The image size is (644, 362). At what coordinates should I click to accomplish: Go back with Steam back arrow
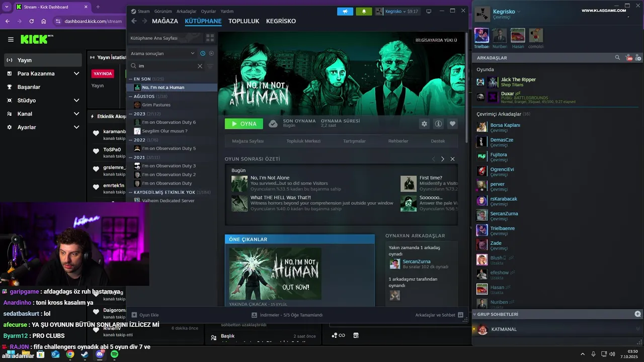[x=134, y=21]
